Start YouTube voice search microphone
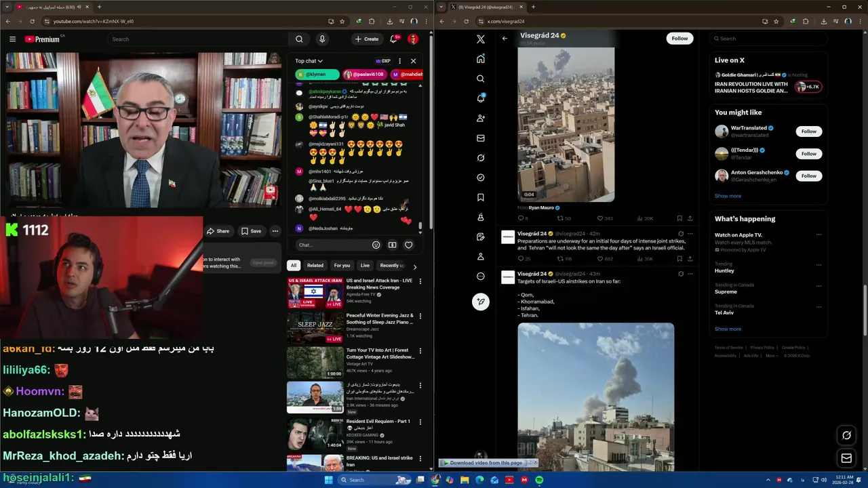 point(322,39)
